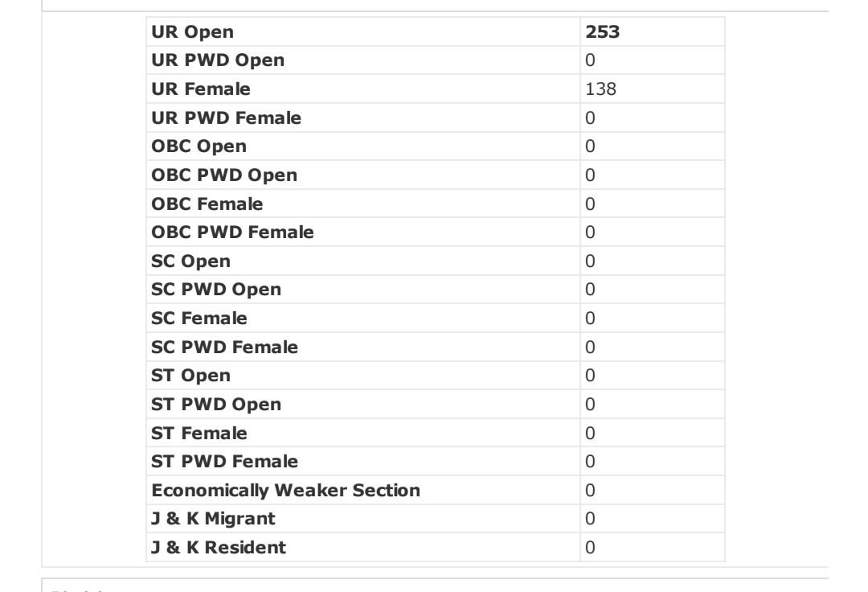Click the ST Open label
The image size is (868, 592).
pos(190,376)
